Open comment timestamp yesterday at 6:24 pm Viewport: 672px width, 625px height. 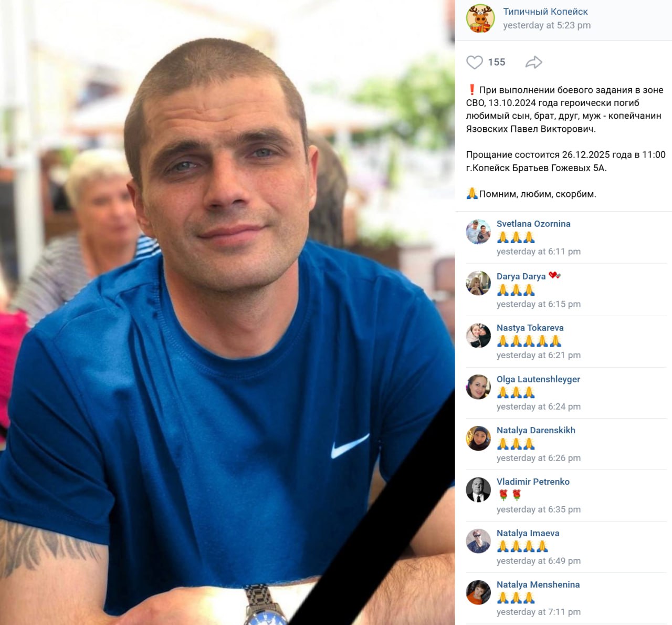pyautogui.click(x=539, y=407)
